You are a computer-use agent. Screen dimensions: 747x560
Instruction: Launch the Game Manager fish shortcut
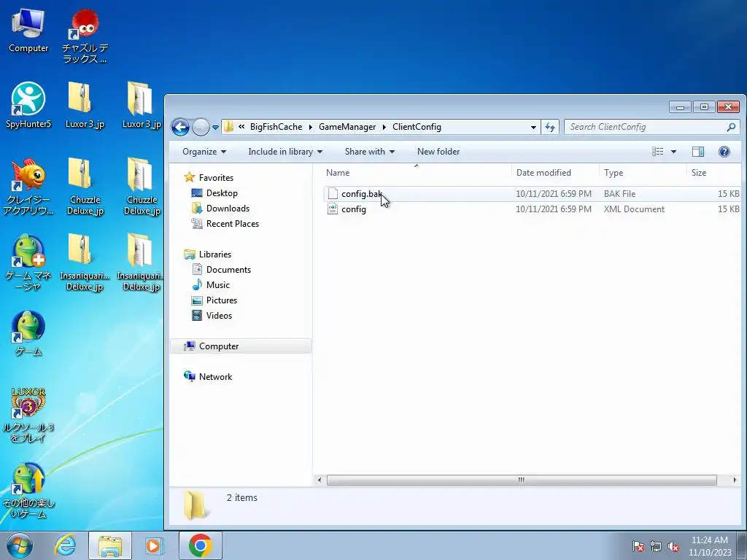click(28, 262)
